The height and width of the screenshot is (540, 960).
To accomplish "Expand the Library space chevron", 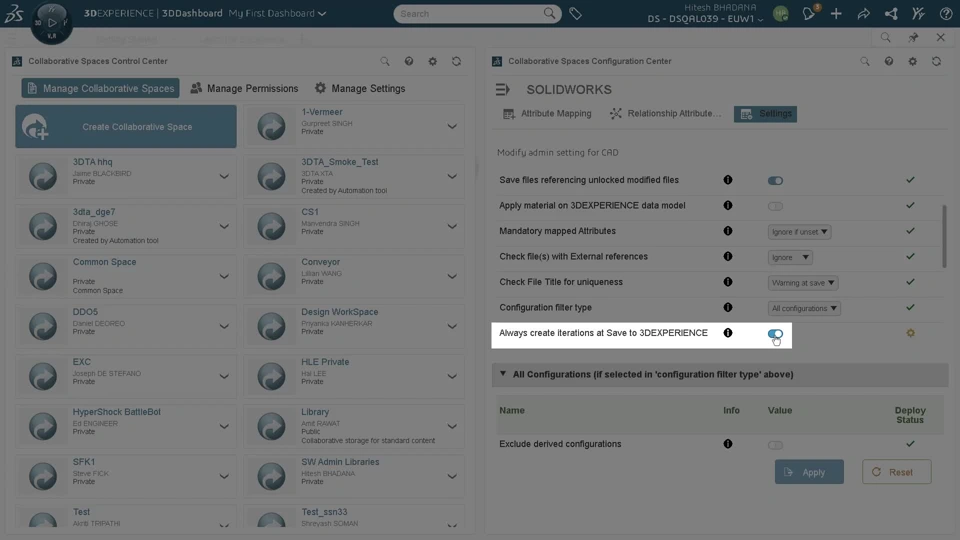I will point(452,426).
